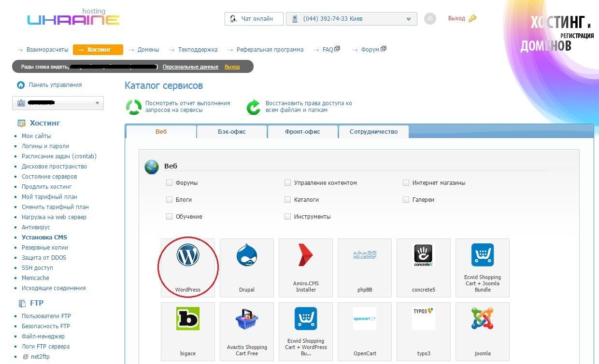This screenshot has width=599, height=364.
Task: Choose the Amiro.CMS Installer icon
Action: (x=306, y=255)
